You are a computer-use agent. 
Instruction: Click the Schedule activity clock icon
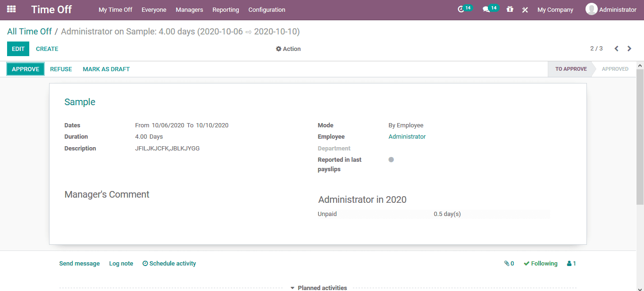145,263
